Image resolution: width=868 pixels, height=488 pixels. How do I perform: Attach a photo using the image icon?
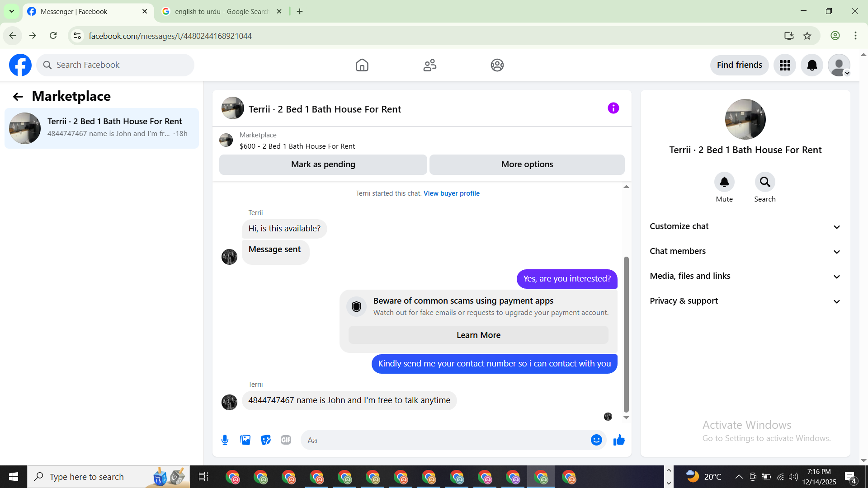point(245,440)
